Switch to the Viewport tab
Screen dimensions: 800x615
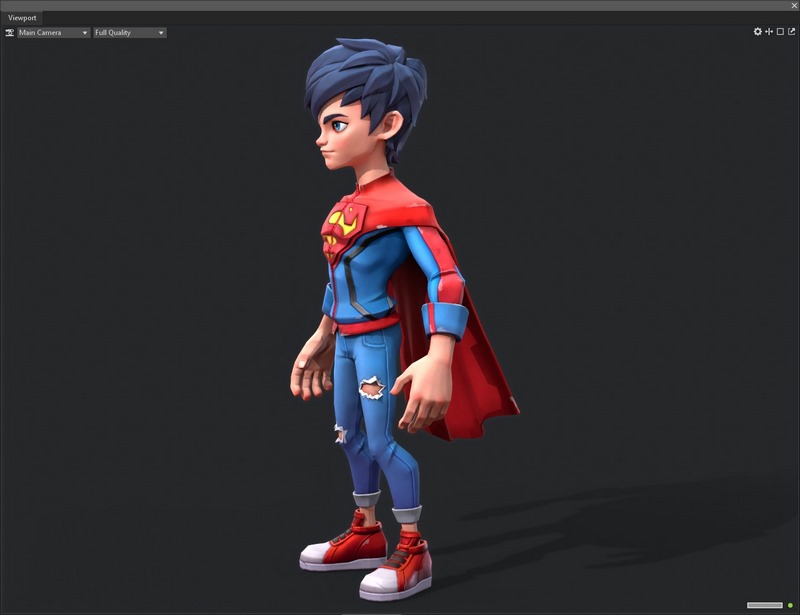[22, 18]
